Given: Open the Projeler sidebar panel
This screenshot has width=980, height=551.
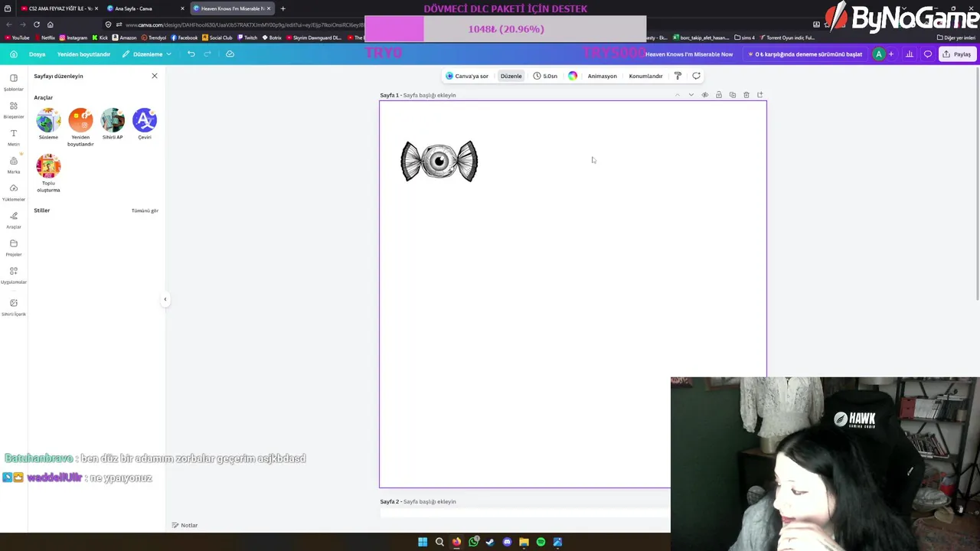Looking at the screenshot, I should coord(13,247).
